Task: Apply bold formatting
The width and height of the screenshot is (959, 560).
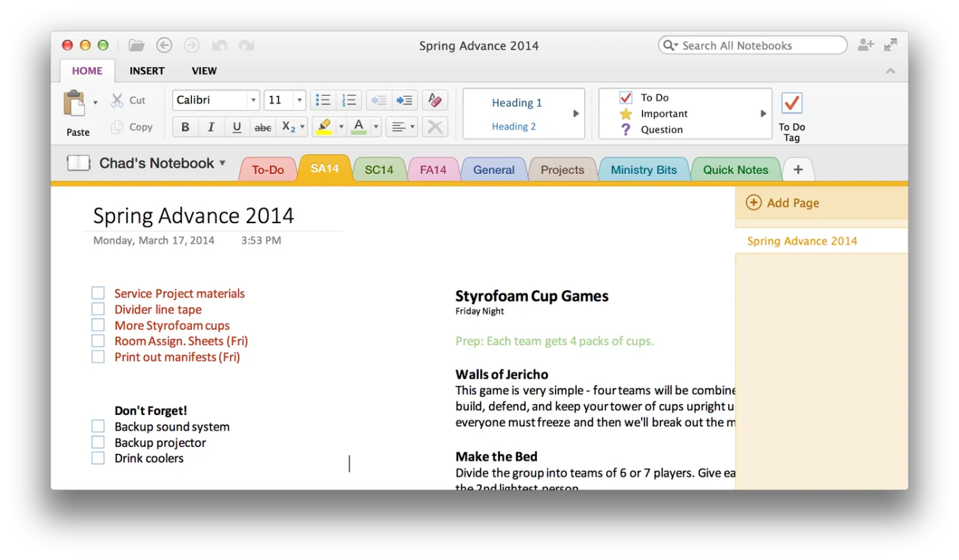Action: (x=185, y=127)
